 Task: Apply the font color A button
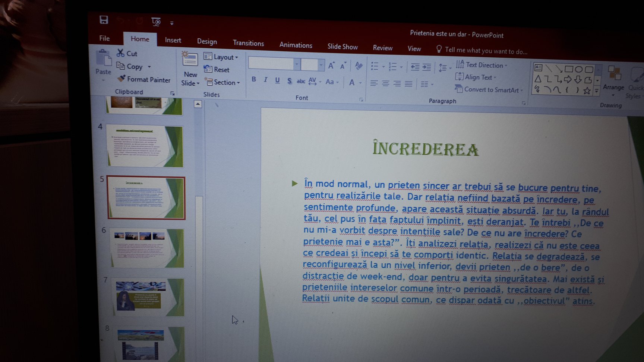(352, 82)
